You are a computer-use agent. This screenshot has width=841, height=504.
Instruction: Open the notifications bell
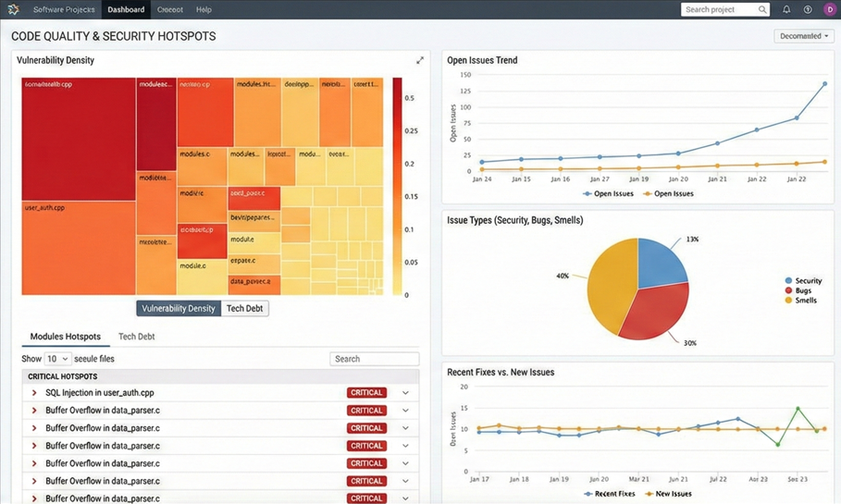pos(786,9)
